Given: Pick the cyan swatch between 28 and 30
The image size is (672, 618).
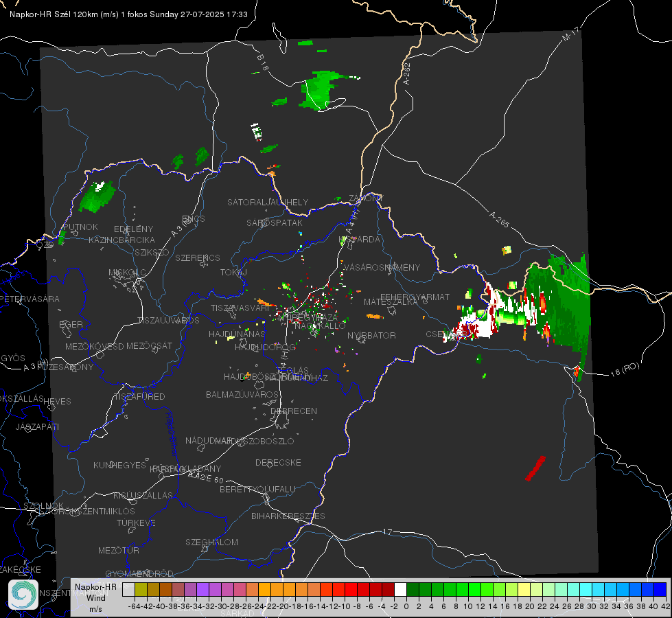Looking at the screenshot, I should click(586, 589).
